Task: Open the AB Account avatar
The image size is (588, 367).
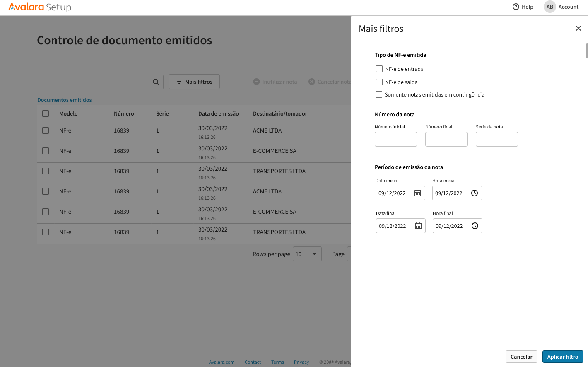Action: (x=549, y=7)
